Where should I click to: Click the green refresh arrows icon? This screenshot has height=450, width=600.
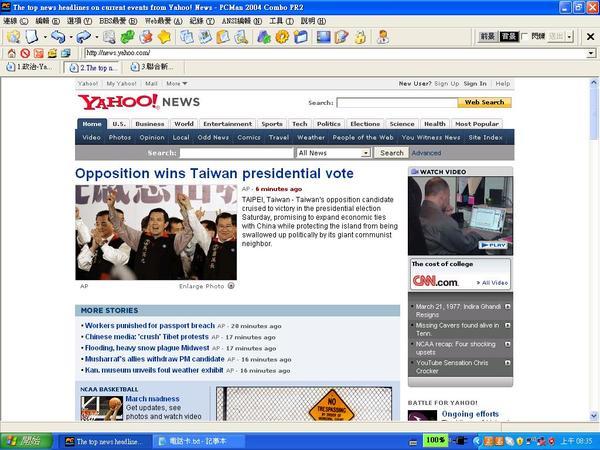127,37
